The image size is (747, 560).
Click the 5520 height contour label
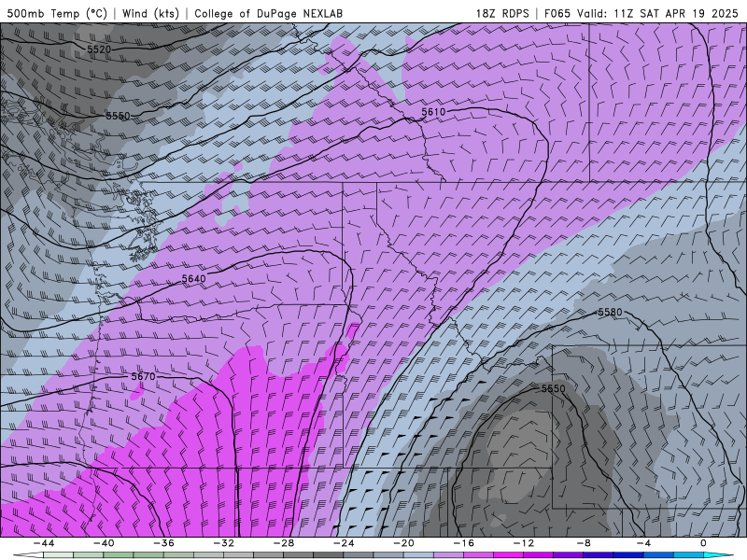click(x=99, y=49)
